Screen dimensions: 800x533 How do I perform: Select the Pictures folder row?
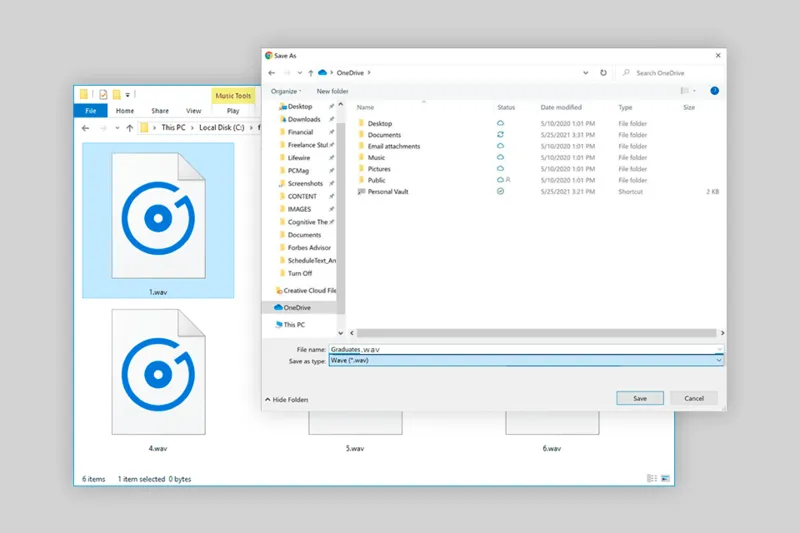click(x=379, y=169)
